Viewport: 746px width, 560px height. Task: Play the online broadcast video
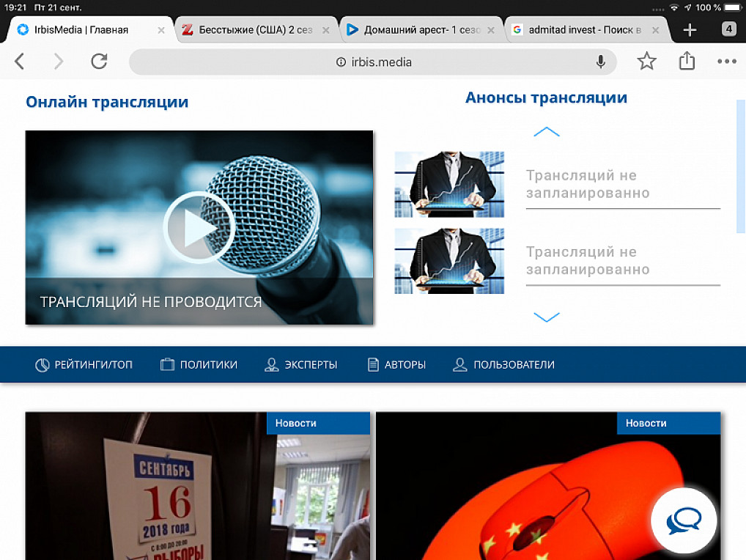[199, 227]
